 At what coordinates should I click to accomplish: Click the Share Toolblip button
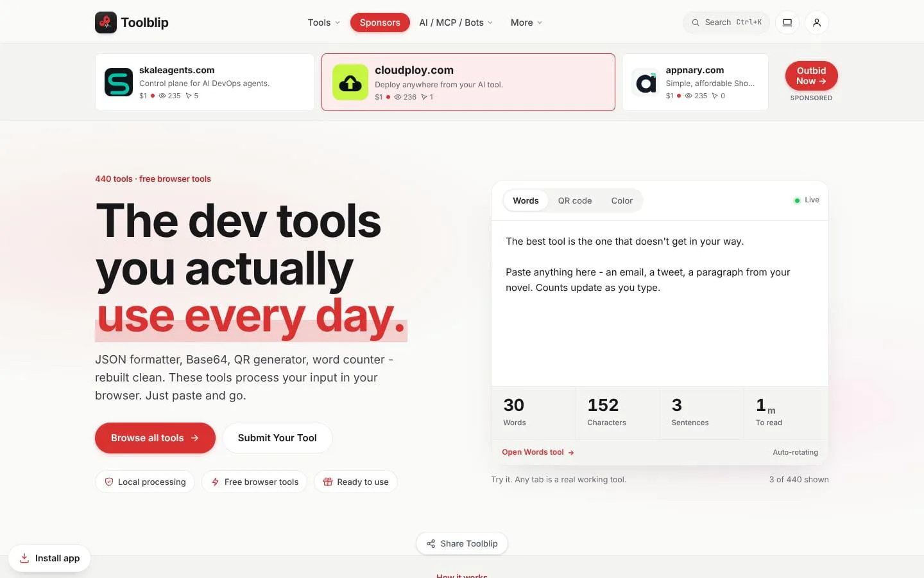[x=462, y=543]
